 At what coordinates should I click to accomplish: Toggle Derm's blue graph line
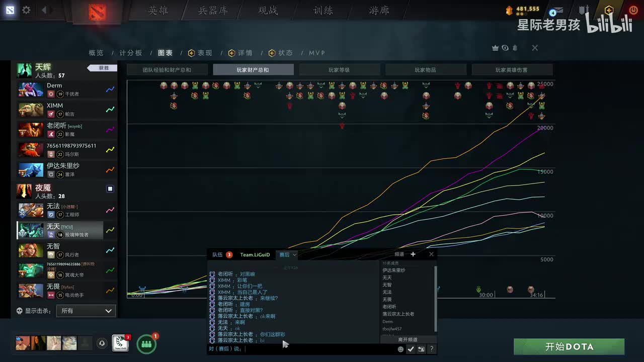110,89
